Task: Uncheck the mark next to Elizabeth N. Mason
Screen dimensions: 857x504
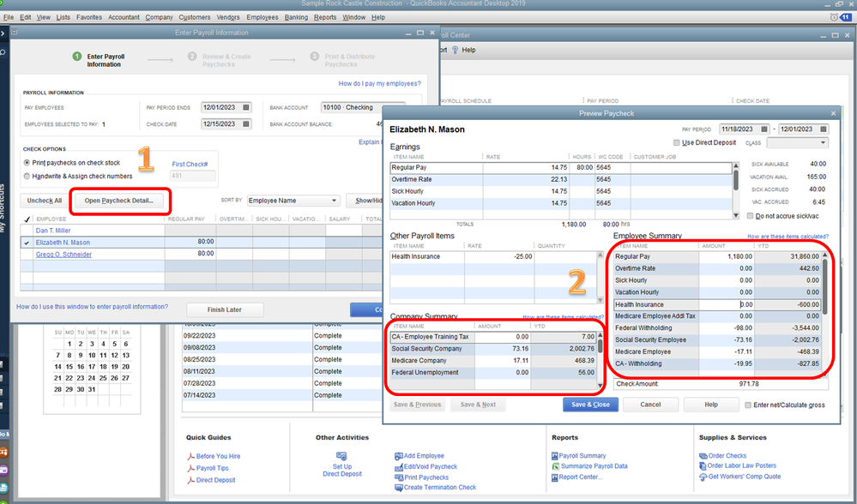Action: (x=27, y=243)
